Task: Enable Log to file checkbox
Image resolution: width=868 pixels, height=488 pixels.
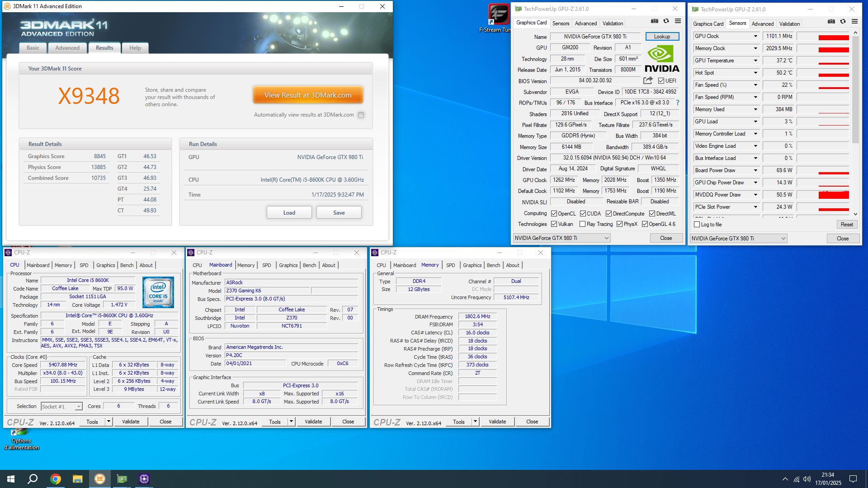Action: coord(697,225)
